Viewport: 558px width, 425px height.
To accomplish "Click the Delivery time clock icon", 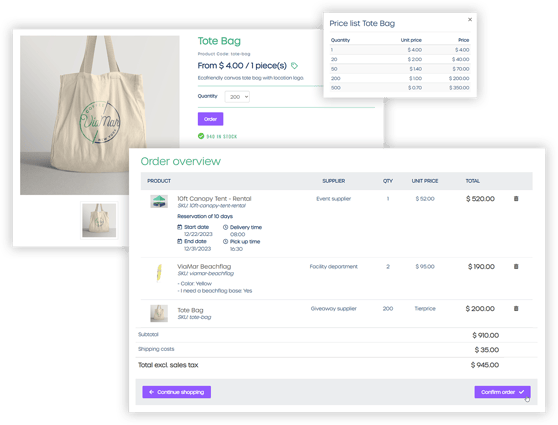I will pyautogui.click(x=225, y=227).
